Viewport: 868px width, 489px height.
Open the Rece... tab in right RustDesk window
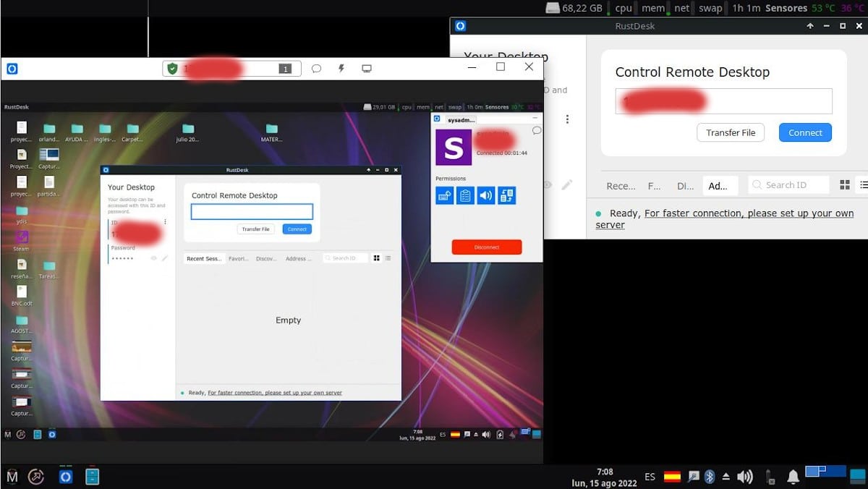(621, 186)
